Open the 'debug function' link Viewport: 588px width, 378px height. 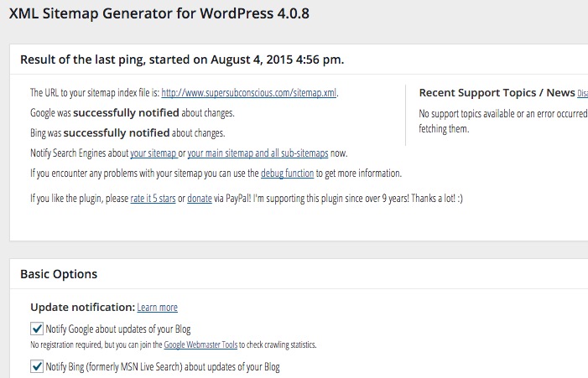287,173
